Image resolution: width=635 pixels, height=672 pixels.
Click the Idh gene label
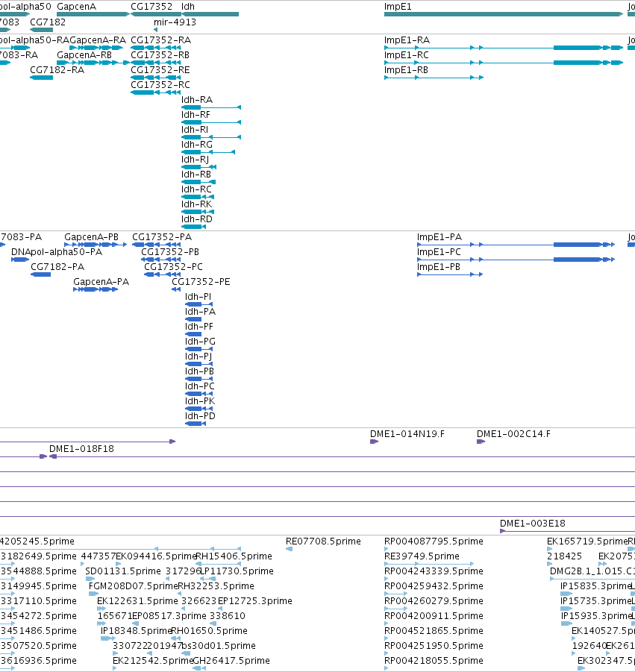pyautogui.click(x=188, y=7)
